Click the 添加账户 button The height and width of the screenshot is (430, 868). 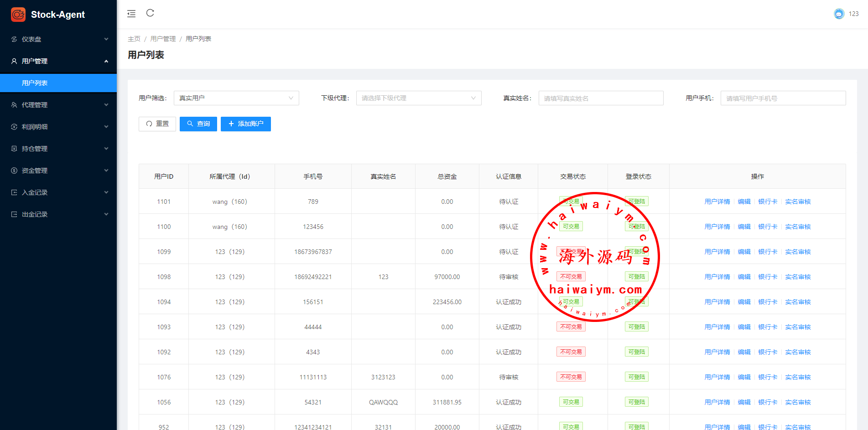tap(245, 124)
